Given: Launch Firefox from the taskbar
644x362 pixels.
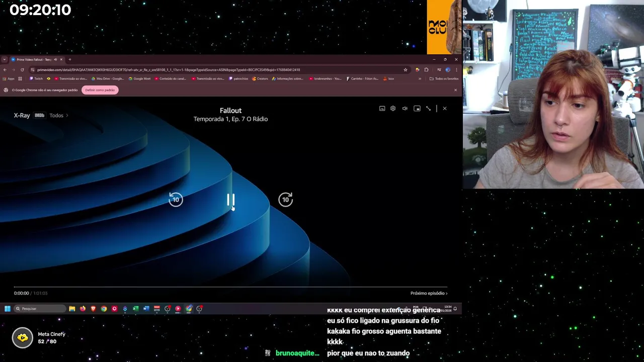Looking at the screenshot, I should tap(83, 309).
